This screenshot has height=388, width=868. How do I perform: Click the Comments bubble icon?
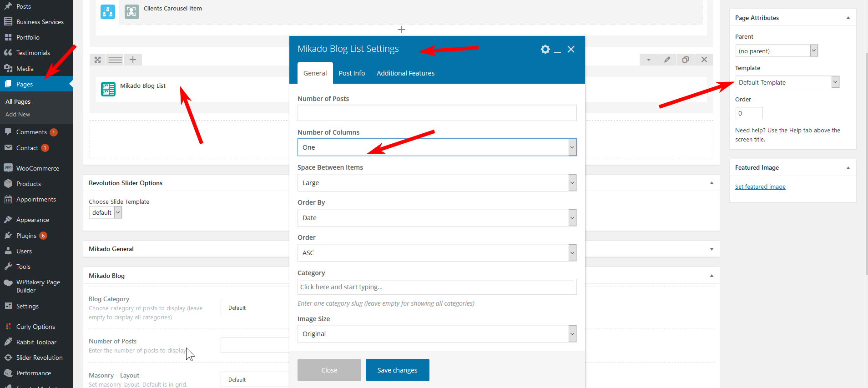[x=8, y=132]
